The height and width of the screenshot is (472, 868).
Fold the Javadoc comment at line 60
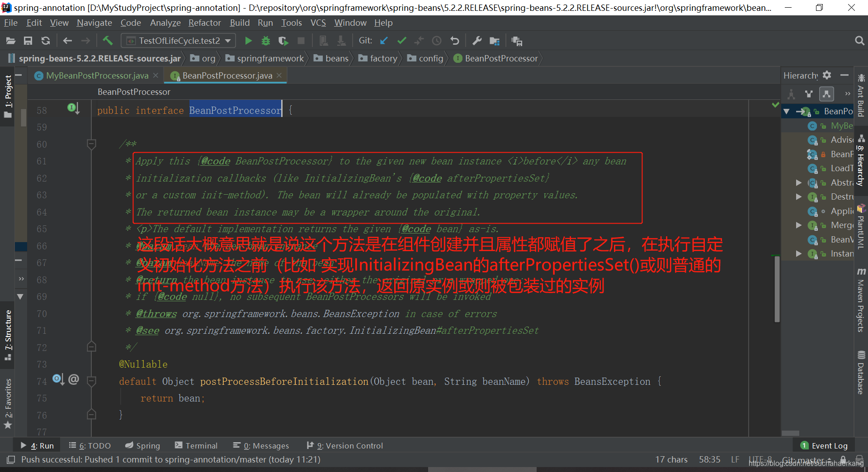pos(91,144)
